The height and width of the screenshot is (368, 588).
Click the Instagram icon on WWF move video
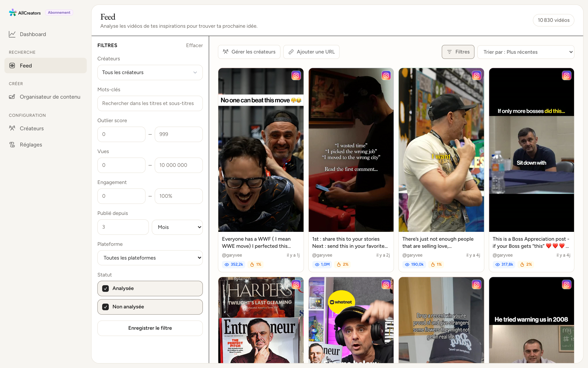click(x=296, y=76)
